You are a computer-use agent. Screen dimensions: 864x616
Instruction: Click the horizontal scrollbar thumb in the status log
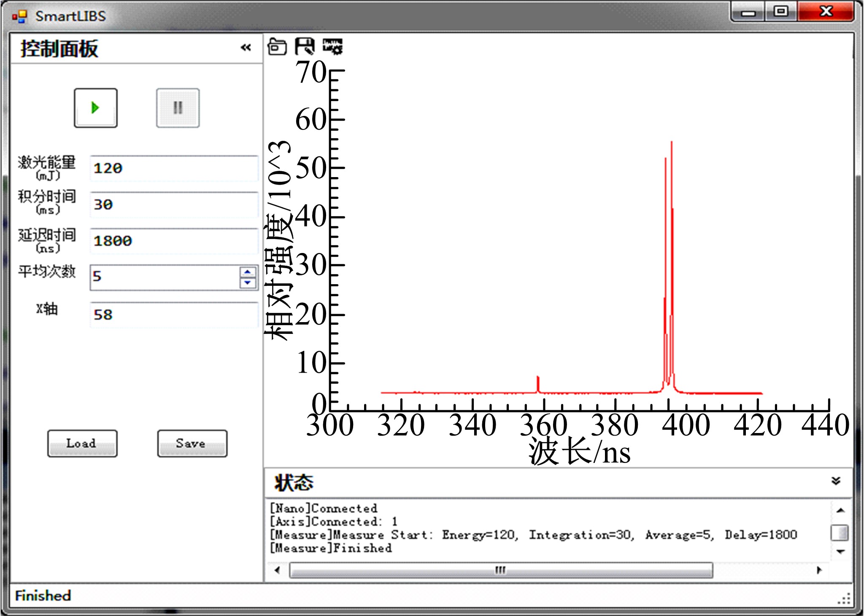tap(501, 570)
